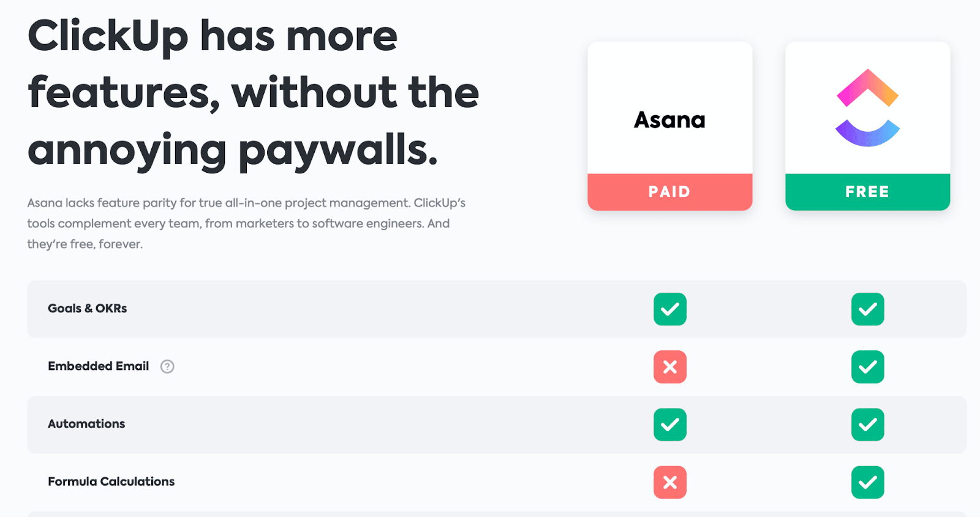Click the white Asana card area

[x=670, y=108]
